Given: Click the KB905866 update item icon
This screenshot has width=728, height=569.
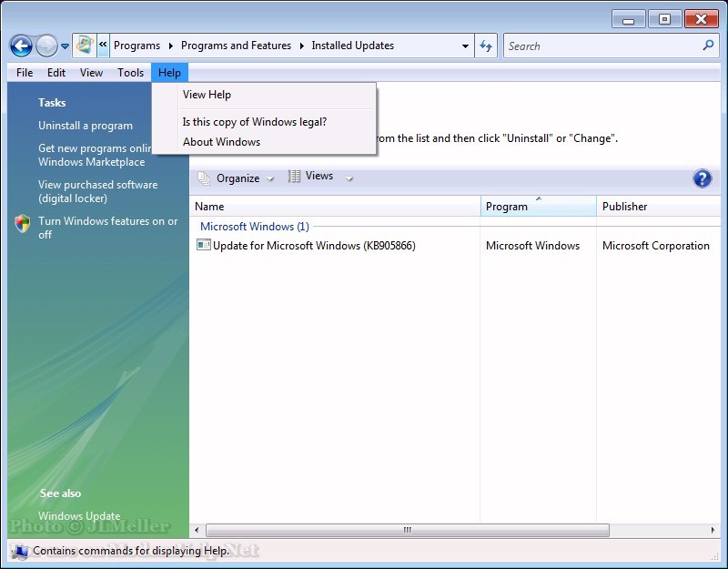Looking at the screenshot, I should [204, 246].
